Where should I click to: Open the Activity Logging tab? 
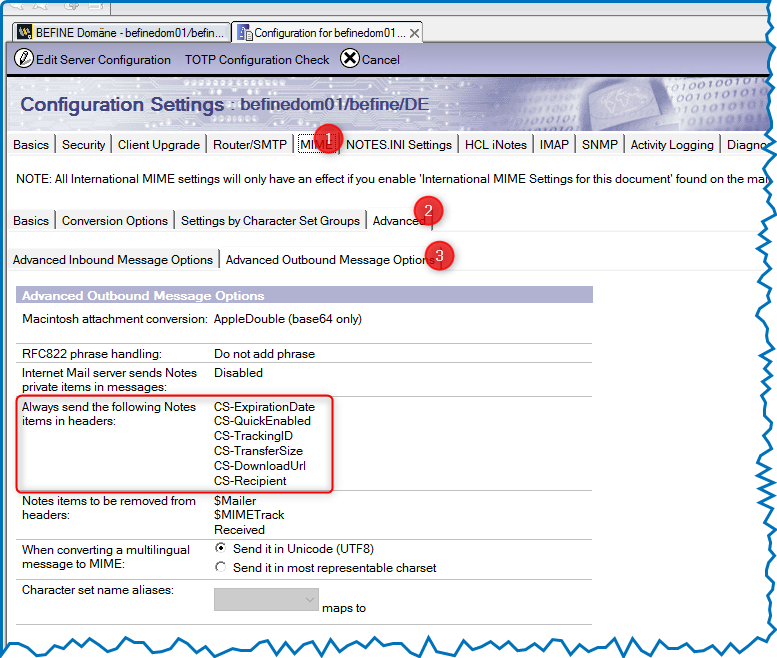coord(672,145)
